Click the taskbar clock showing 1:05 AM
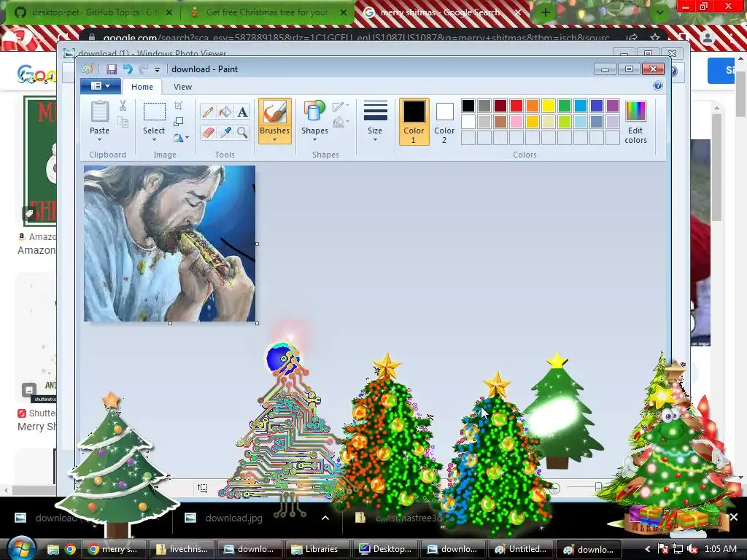 pyautogui.click(x=720, y=549)
